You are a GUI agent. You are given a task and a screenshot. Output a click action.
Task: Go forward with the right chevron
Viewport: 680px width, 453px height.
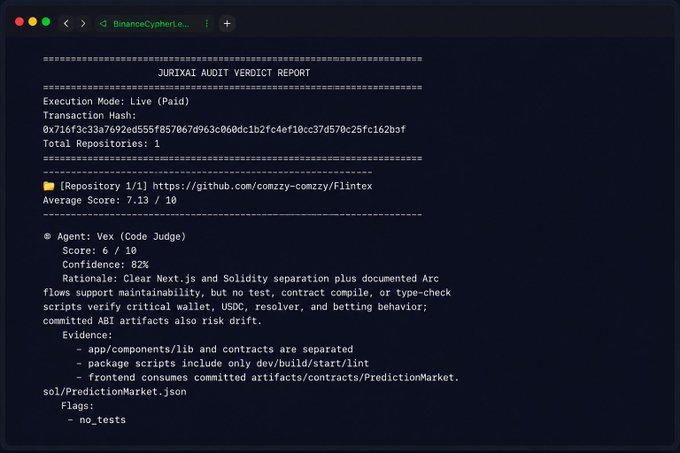click(x=83, y=23)
